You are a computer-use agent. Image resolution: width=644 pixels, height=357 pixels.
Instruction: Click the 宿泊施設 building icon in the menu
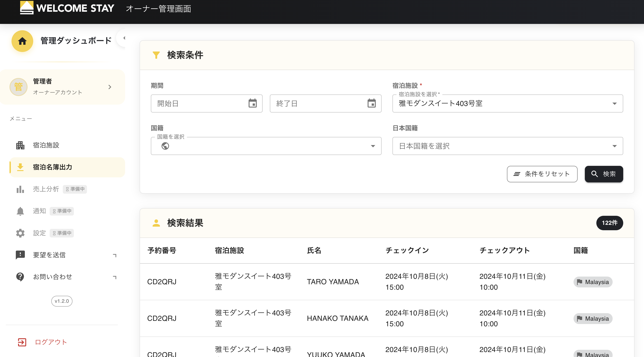20,145
